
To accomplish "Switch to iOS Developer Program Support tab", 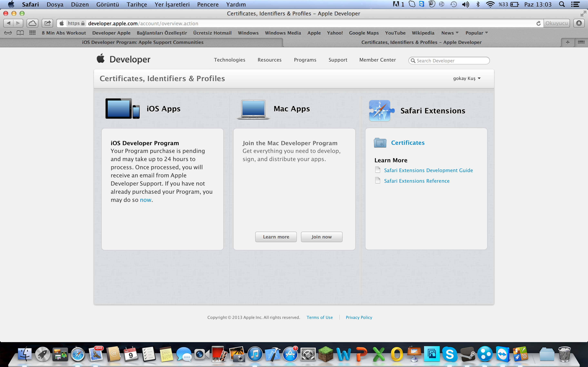I will [143, 42].
